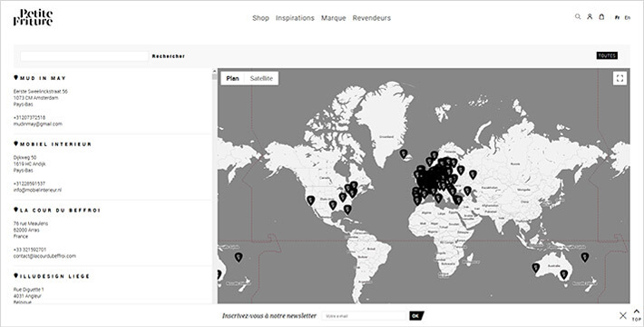Click the address line 62000 Arras
Screen dimensions: 644x327
coord(26,230)
